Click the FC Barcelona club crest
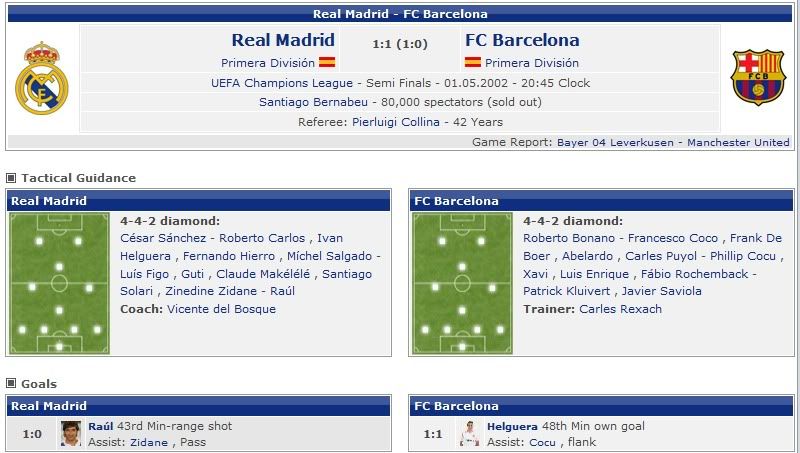 tap(758, 78)
